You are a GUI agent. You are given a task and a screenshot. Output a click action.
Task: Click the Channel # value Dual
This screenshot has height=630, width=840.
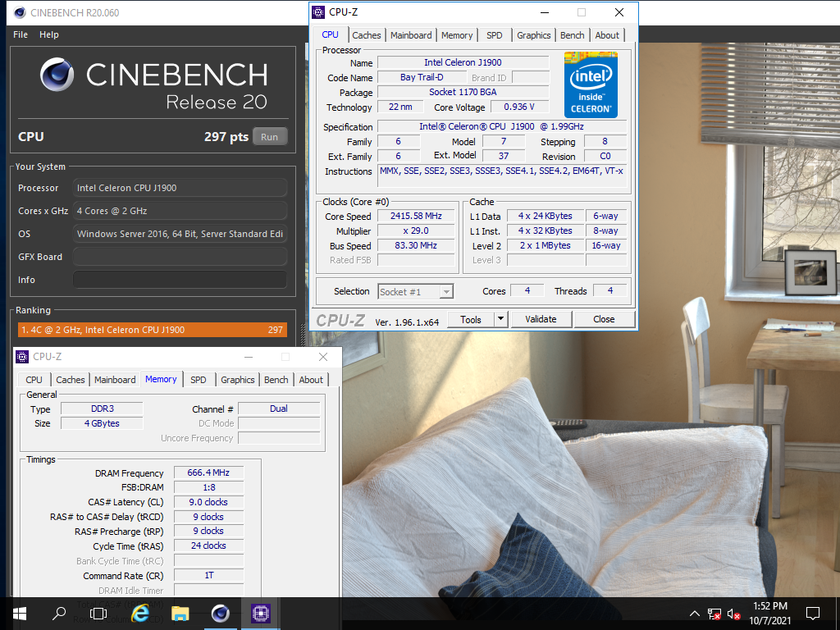pyautogui.click(x=279, y=409)
